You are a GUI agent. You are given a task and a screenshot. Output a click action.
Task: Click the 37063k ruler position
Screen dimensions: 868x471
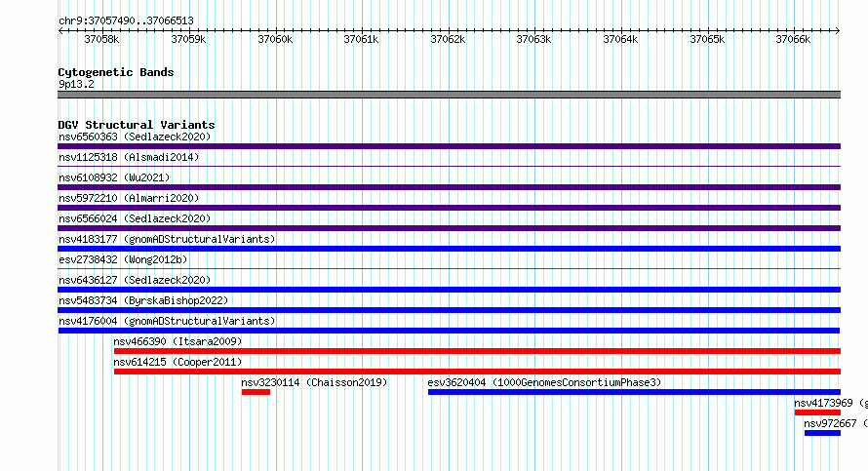tap(533, 39)
